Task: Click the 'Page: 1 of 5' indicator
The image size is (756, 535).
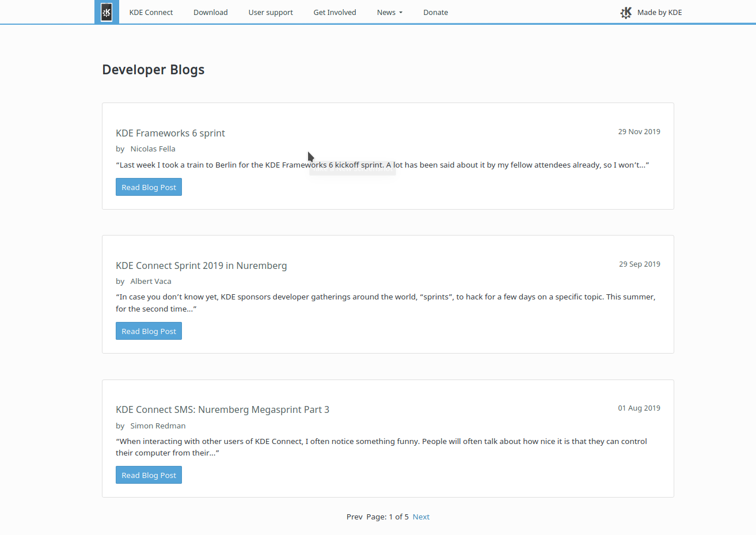Action: 388,517
